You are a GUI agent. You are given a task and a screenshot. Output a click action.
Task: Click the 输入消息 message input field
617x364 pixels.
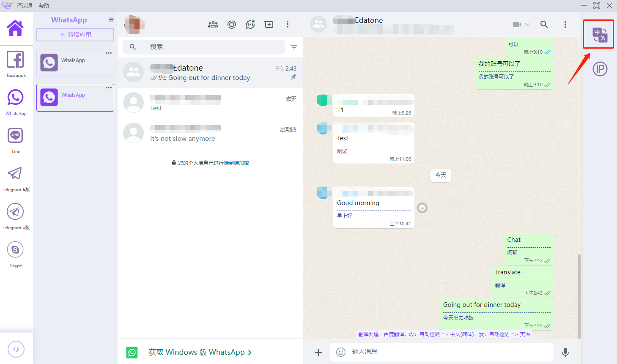pyautogui.click(x=448, y=352)
